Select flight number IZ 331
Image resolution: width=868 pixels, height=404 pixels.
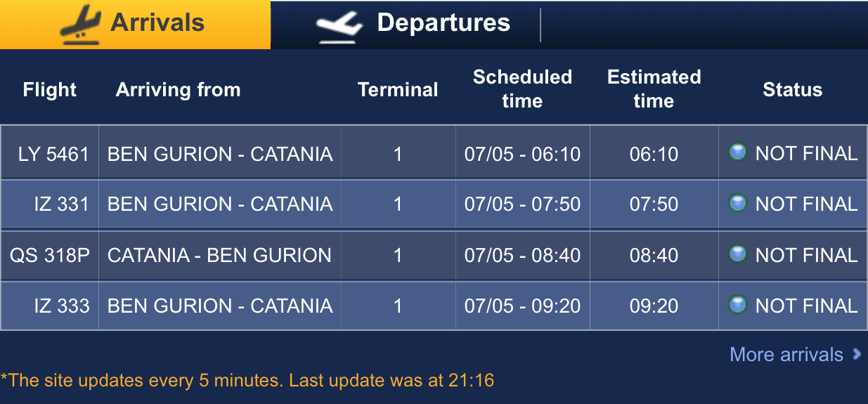click(62, 204)
